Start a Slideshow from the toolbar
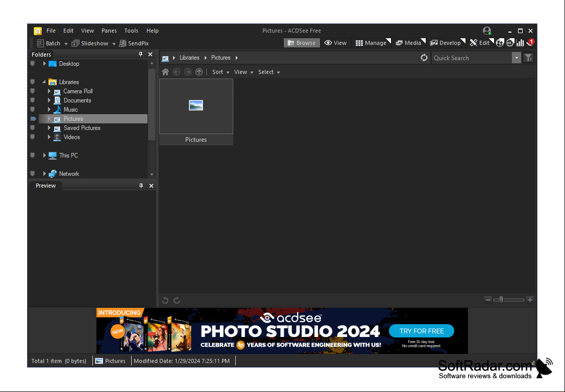This screenshot has height=392, width=565. [90, 43]
